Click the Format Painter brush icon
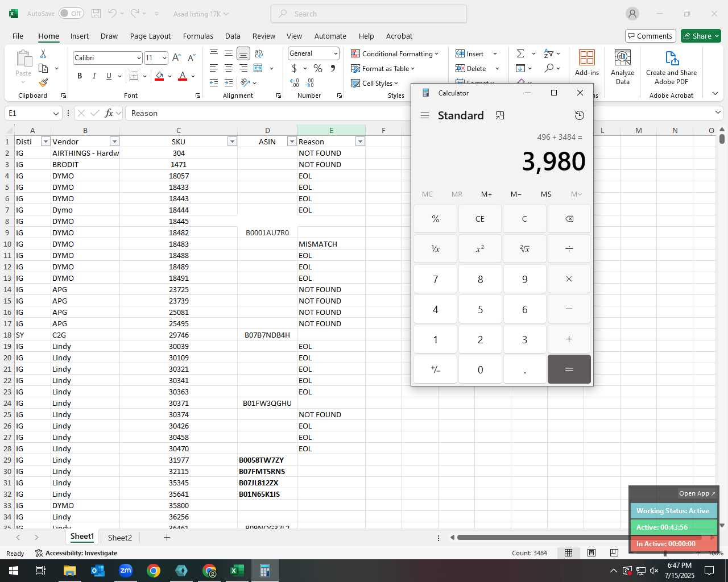 43,83
